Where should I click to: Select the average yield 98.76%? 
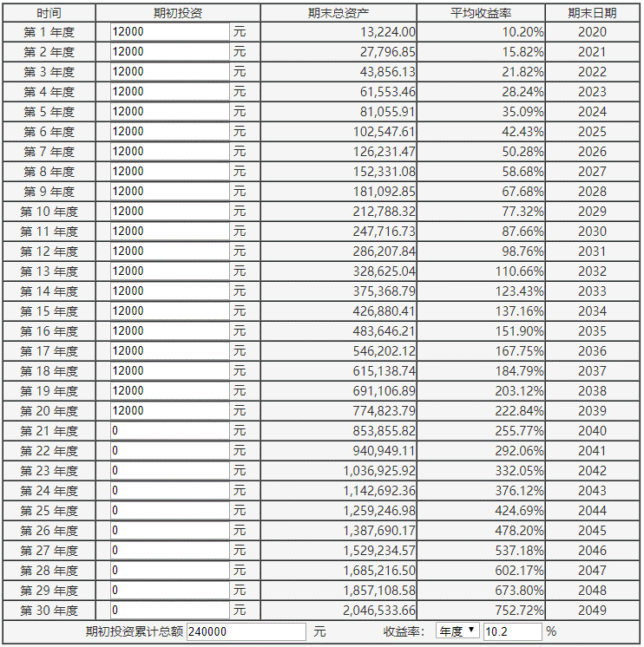click(x=523, y=251)
